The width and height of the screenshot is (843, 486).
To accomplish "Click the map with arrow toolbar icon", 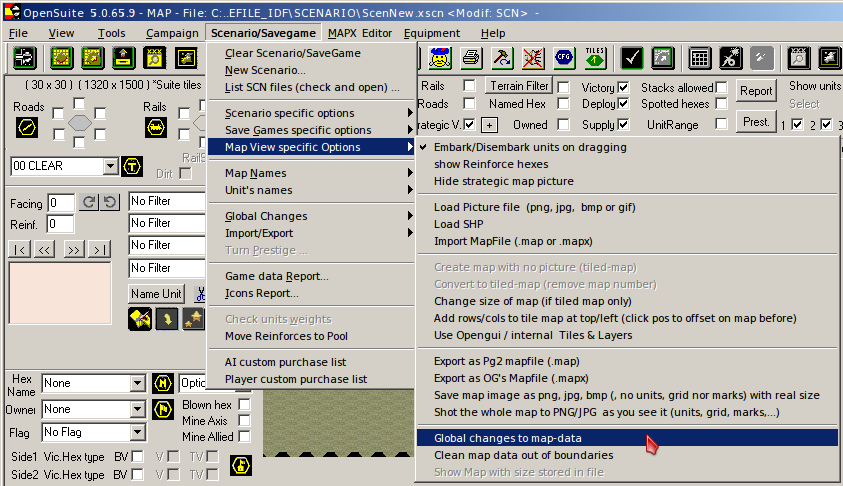I will (x=92, y=58).
